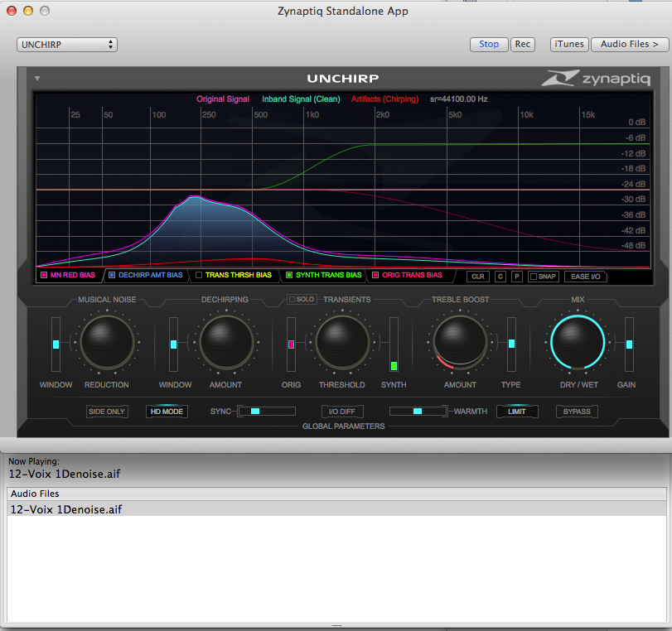Click the SYNTH transients slider
This screenshot has width=672, height=631.
(x=394, y=344)
